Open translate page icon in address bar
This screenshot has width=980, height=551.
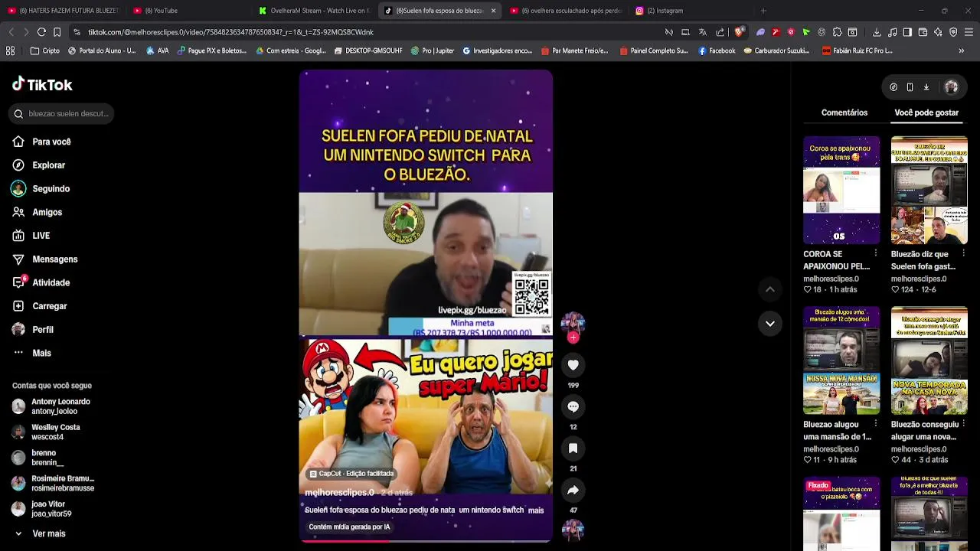(702, 32)
